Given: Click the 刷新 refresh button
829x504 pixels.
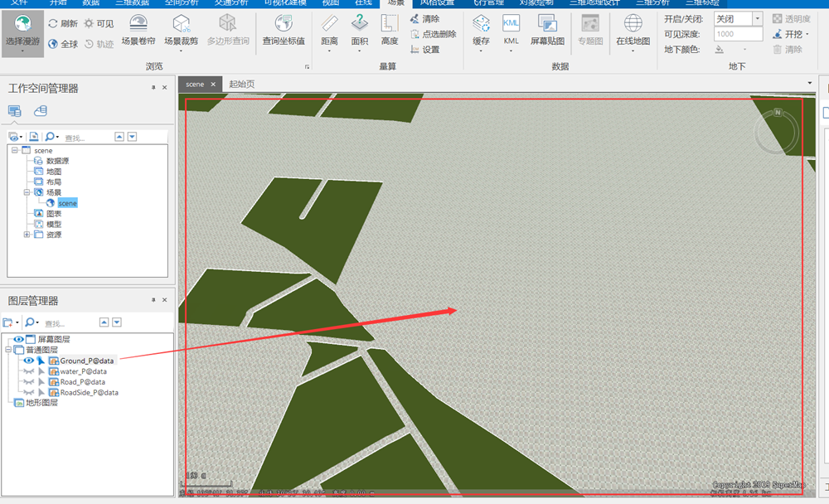Looking at the screenshot, I should [63, 23].
